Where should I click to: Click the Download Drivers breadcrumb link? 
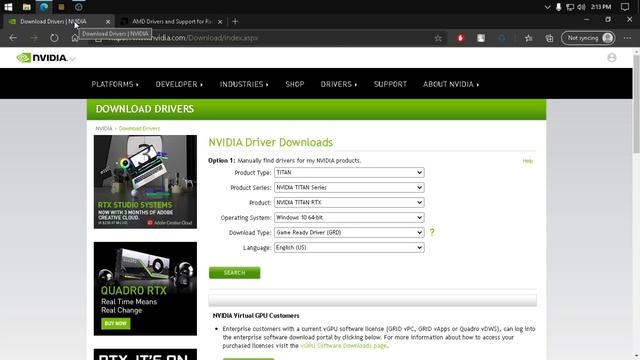(x=139, y=129)
